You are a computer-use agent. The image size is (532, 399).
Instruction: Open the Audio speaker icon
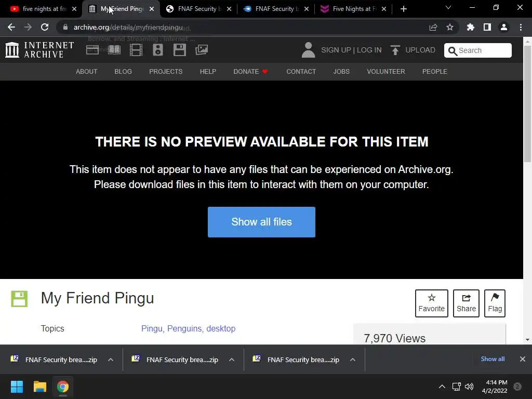(x=158, y=50)
